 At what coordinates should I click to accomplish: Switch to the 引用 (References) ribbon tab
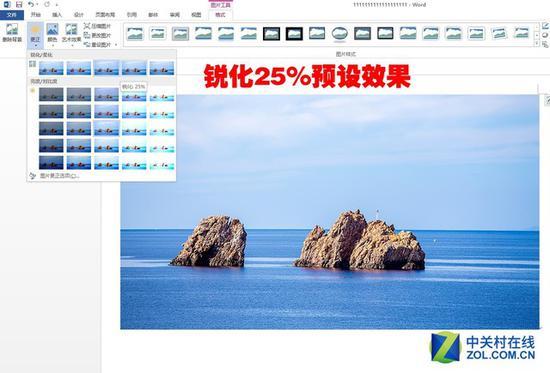[132, 15]
